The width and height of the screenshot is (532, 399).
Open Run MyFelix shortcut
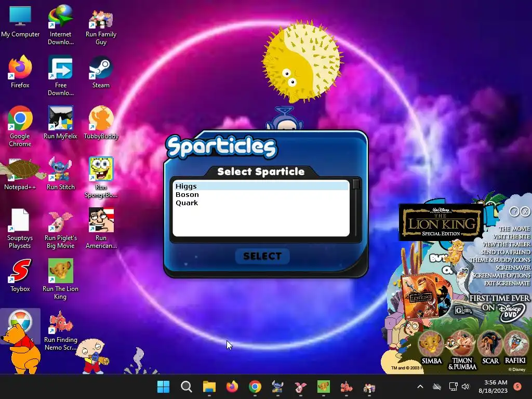(60, 123)
